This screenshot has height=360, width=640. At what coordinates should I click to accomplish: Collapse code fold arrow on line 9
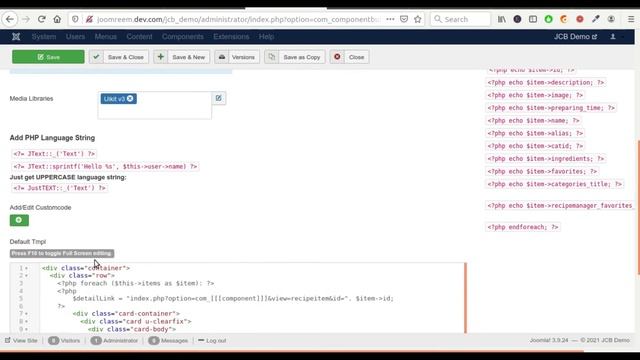pyautogui.click(x=27, y=329)
